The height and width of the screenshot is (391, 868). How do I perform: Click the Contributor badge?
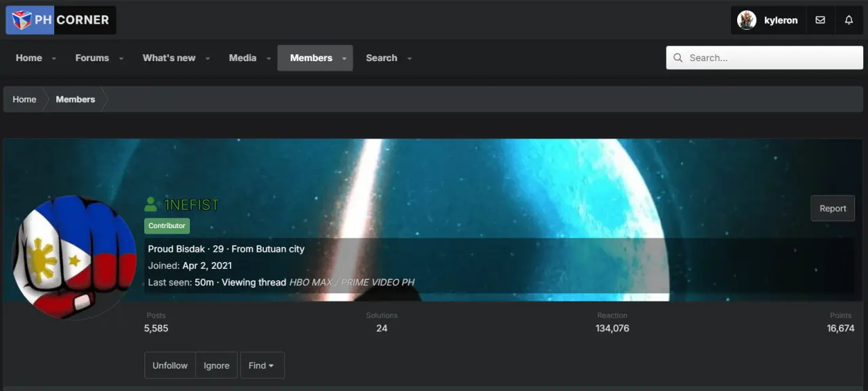pos(167,226)
